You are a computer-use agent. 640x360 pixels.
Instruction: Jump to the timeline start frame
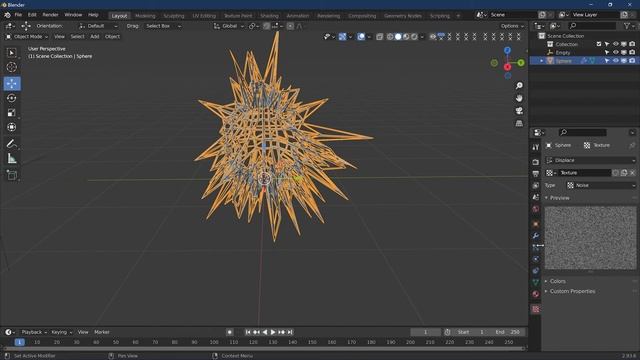pos(248,332)
